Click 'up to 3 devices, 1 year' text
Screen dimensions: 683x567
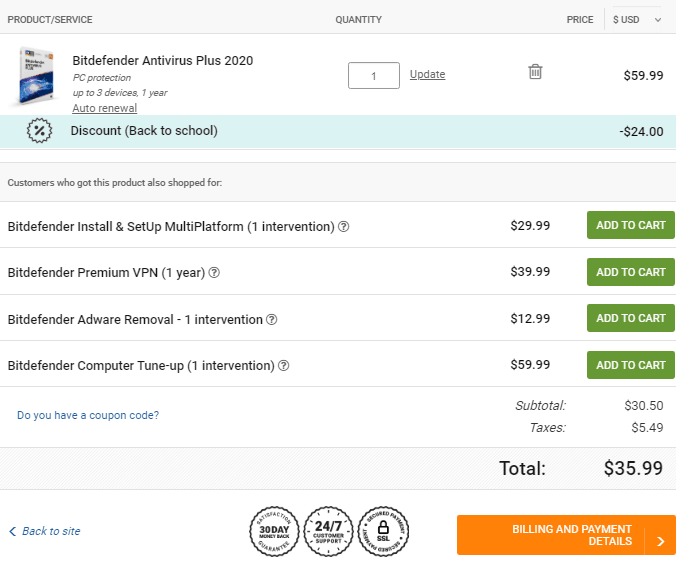[x=120, y=93]
